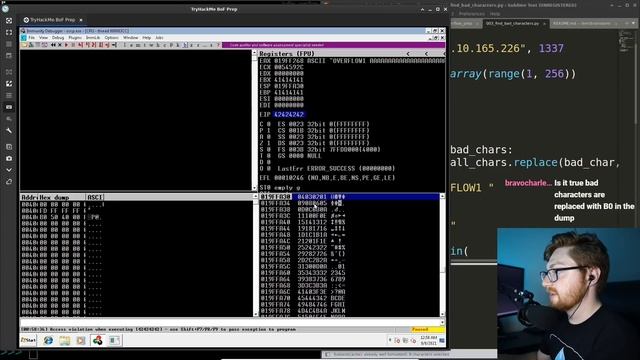
Task: Click the Address column header in dump pane
Action: point(29,197)
